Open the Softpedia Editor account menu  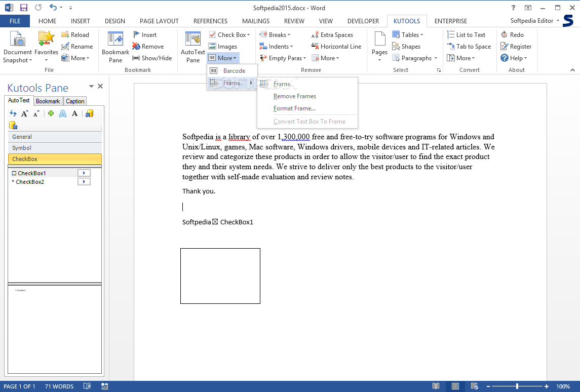click(x=534, y=21)
